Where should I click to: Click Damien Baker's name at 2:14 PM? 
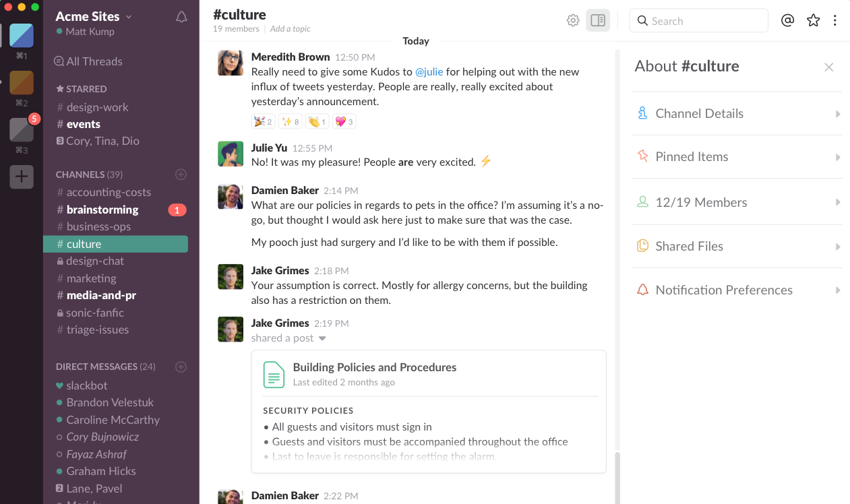click(x=284, y=191)
